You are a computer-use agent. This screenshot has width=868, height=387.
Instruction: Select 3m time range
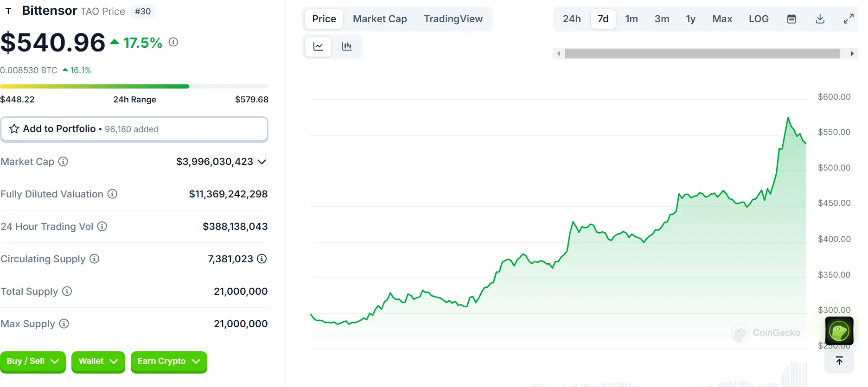pyautogui.click(x=662, y=19)
